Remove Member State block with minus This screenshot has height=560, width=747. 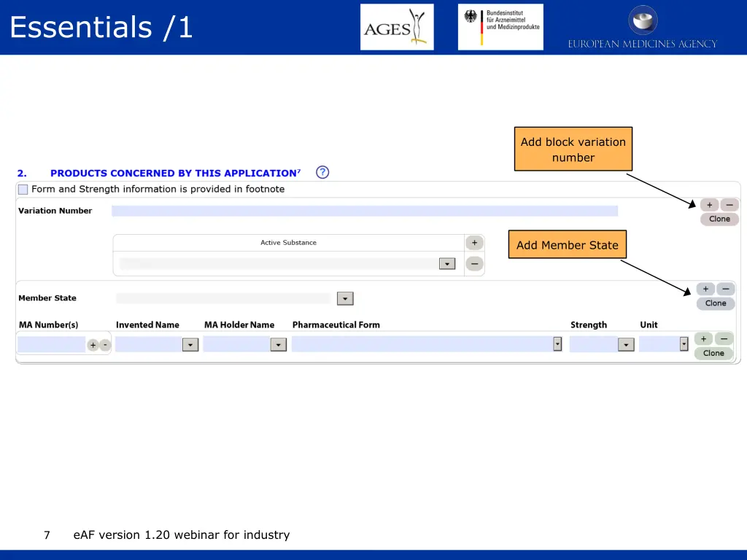pos(726,289)
